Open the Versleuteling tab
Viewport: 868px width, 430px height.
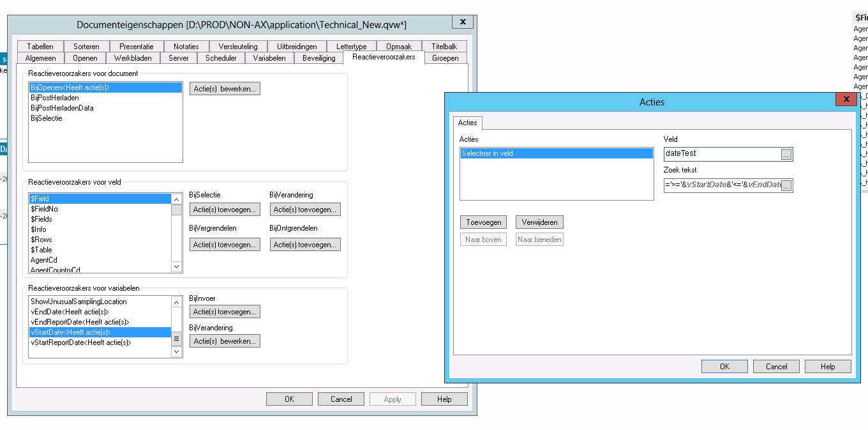click(x=238, y=47)
